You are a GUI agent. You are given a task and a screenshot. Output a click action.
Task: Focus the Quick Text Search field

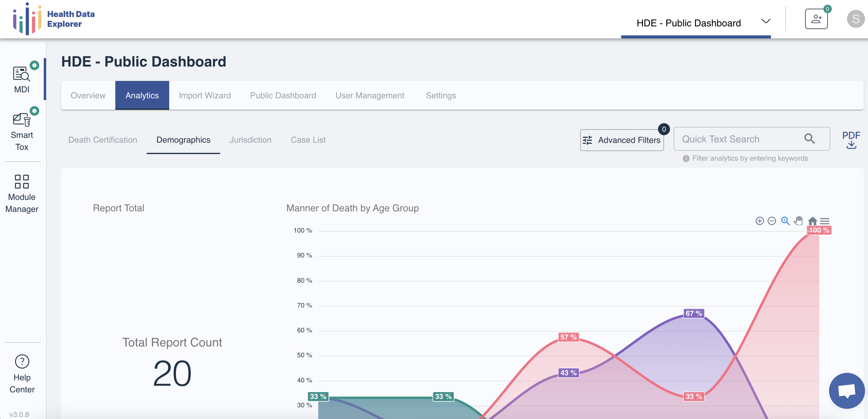click(752, 138)
